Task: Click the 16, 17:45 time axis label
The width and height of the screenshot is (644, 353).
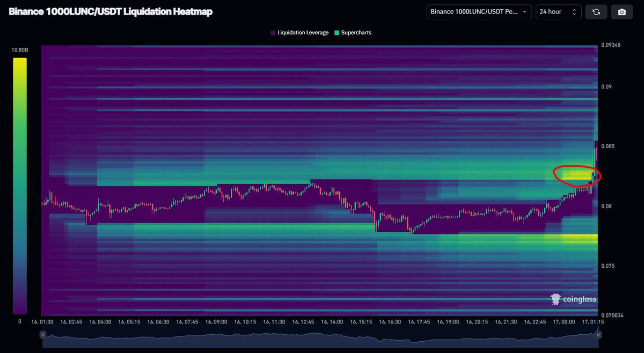Action: click(419, 322)
